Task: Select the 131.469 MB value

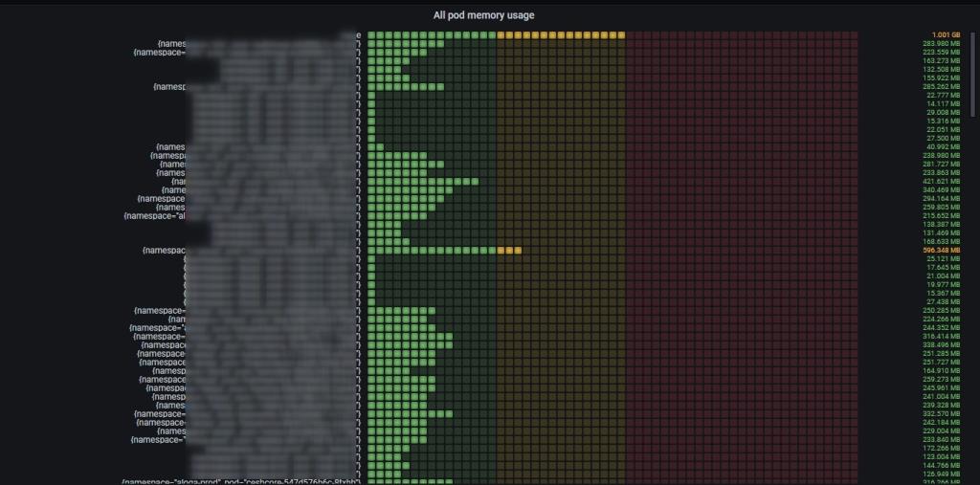Action: coord(942,232)
